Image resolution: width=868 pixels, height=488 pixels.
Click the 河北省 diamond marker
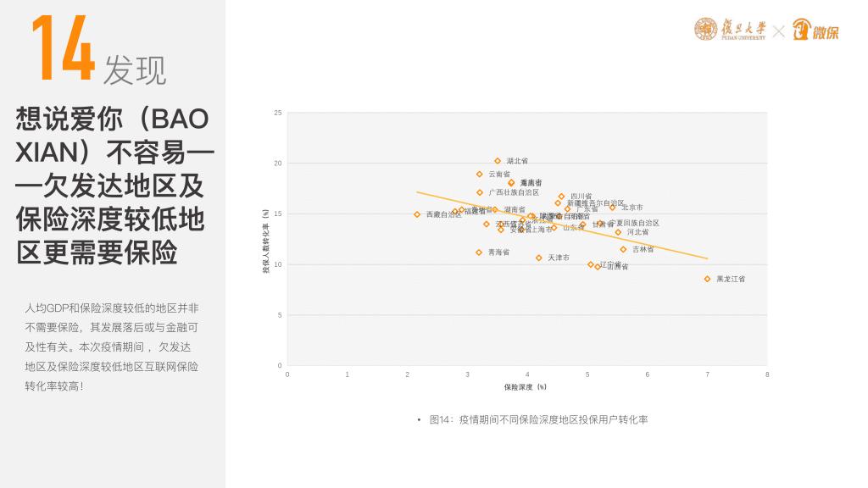[x=618, y=232]
